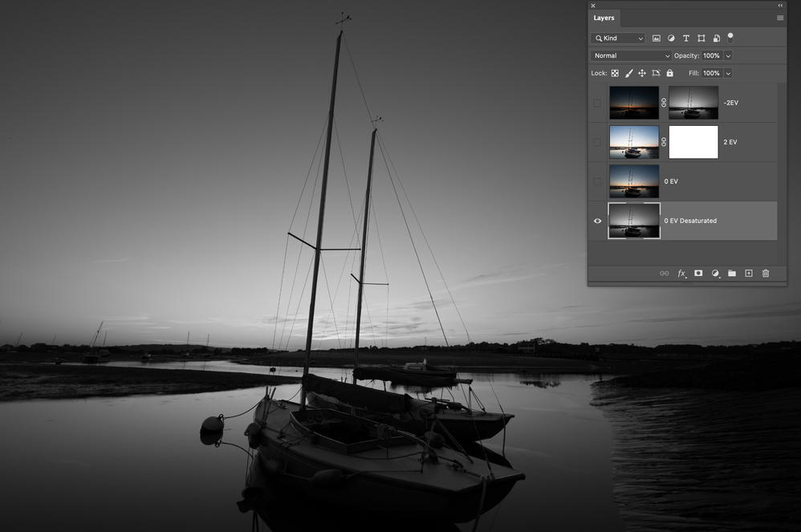Toggle layer filtering on/off switch
This screenshot has width=801, height=532.
click(730, 38)
